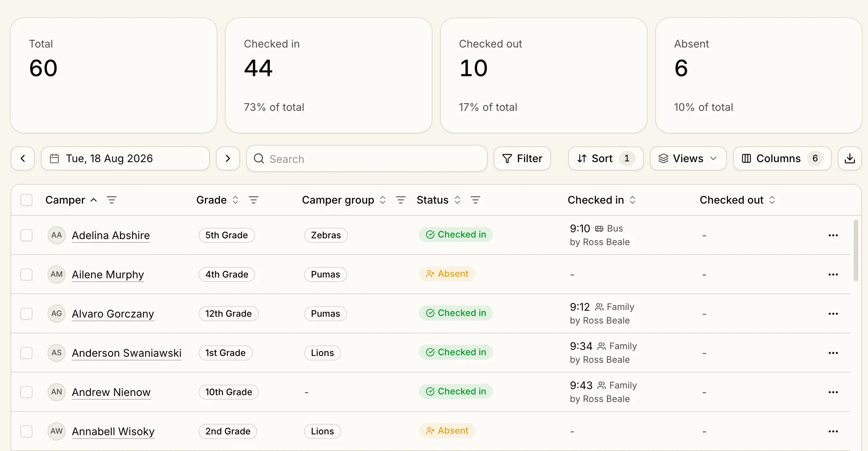Open Andrew Nienow camper profile
868x451 pixels.
click(x=111, y=392)
